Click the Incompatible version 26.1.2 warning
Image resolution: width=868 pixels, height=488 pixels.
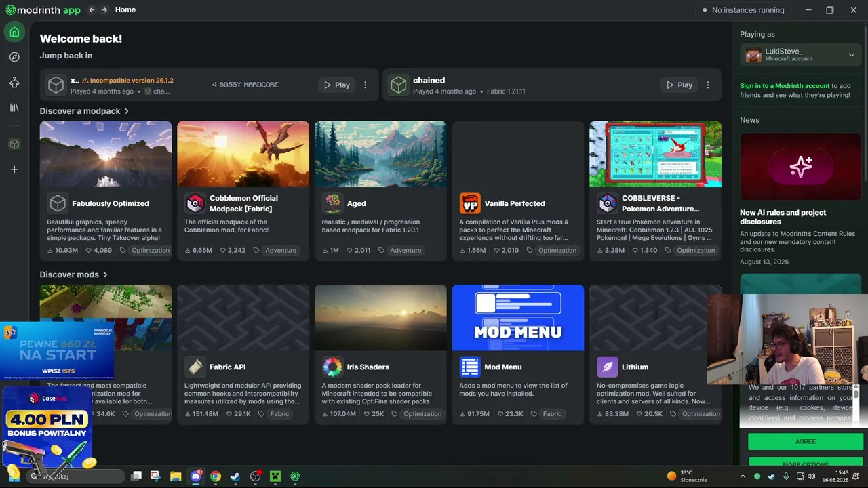click(127, 80)
